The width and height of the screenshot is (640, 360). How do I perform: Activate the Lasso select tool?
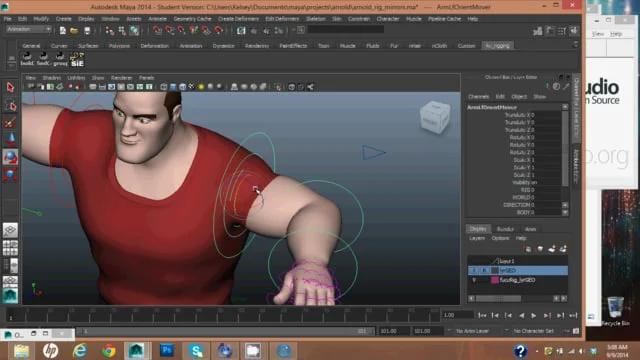(x=10, y=104)
